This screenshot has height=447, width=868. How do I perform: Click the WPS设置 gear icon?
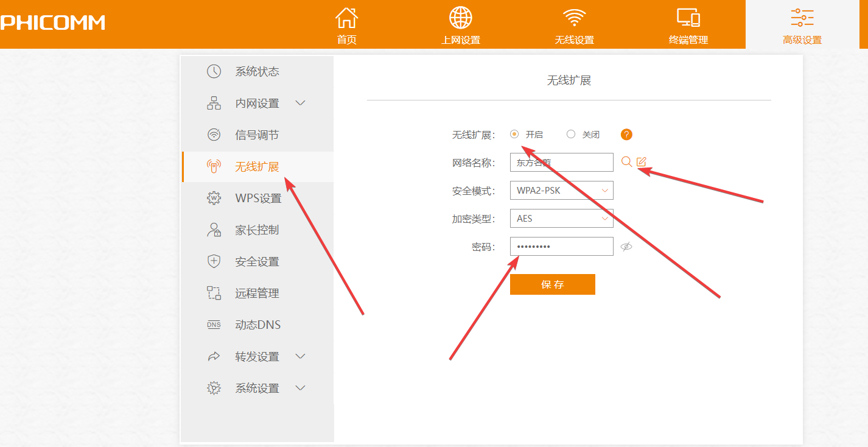(214, 198)
